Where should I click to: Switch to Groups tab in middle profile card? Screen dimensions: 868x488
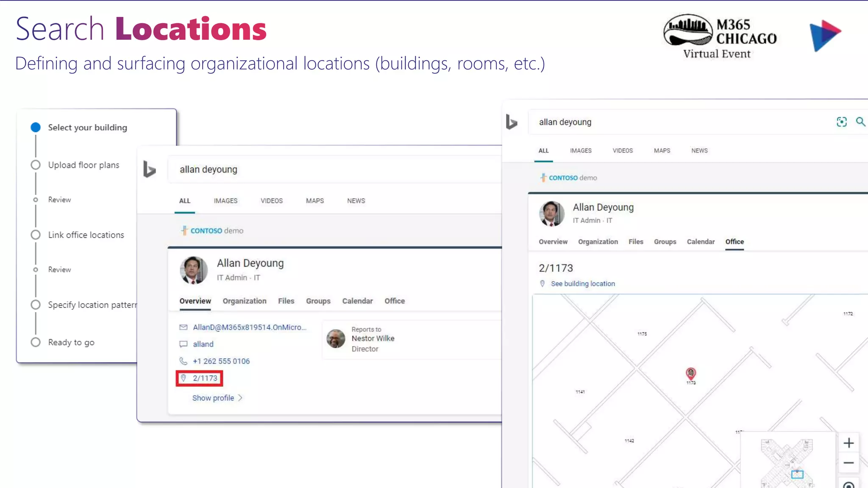point(318,301)
